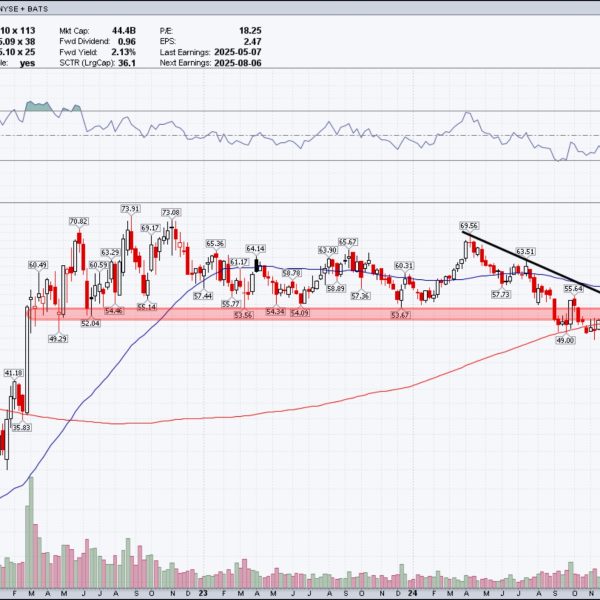600x600 pixels.
Task: Select the 61.17 price label
Action: (x=240, y=262)
